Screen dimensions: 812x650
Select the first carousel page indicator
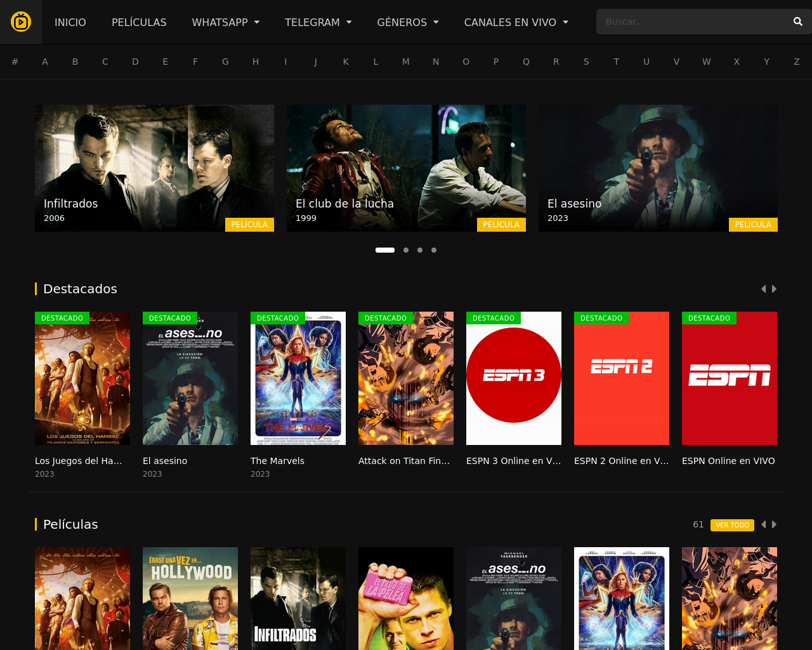385,250
